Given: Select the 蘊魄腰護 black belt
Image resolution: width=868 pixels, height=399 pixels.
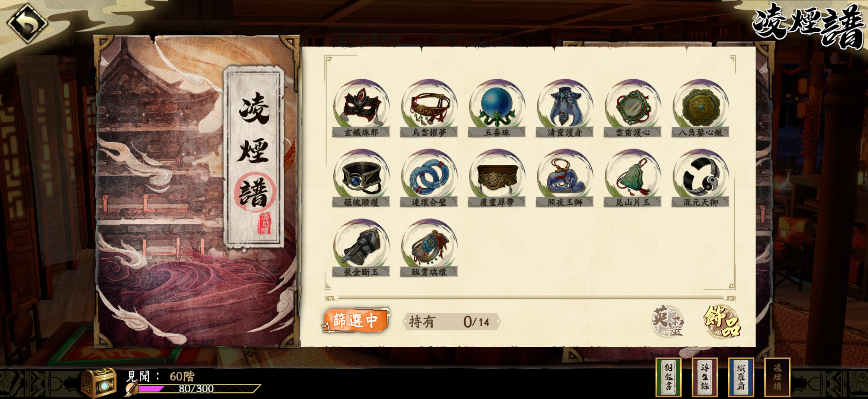Looking at the screenshot, I should click(x=361, y=178).
